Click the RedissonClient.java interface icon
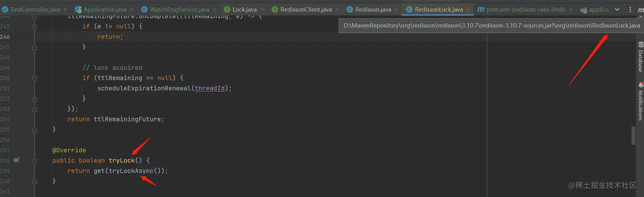The width and height of the screenshot is (644, 197). coord(275,9)
